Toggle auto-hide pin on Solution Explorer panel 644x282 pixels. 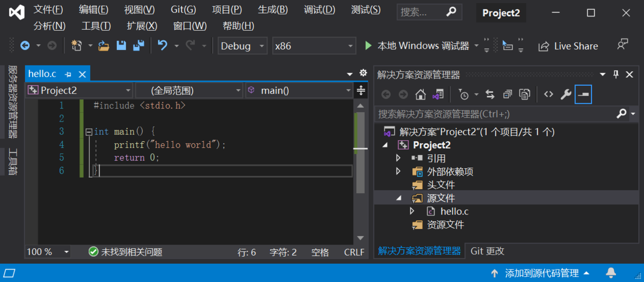coord(616,74)
